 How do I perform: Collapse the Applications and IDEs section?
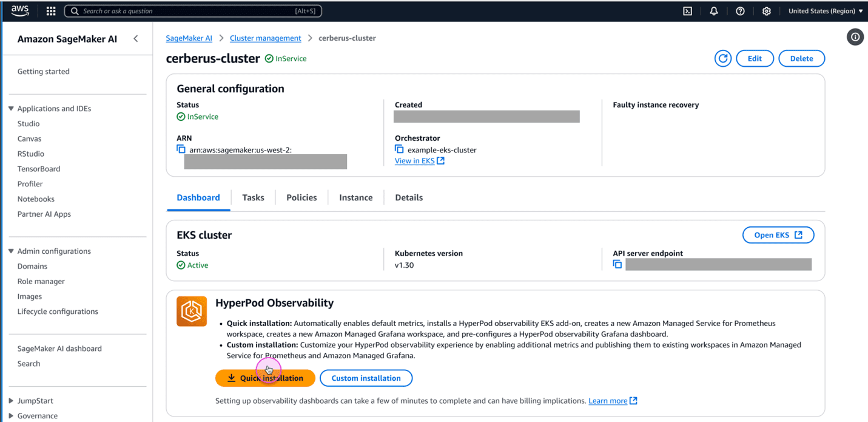tap(11, 109)
